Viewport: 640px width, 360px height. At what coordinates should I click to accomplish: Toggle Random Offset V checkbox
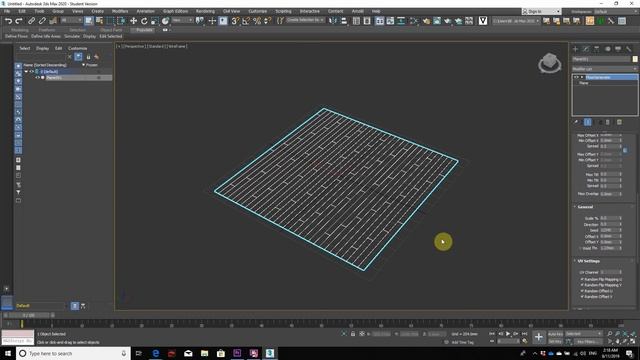pyautogui.click(x=582, y=296)
